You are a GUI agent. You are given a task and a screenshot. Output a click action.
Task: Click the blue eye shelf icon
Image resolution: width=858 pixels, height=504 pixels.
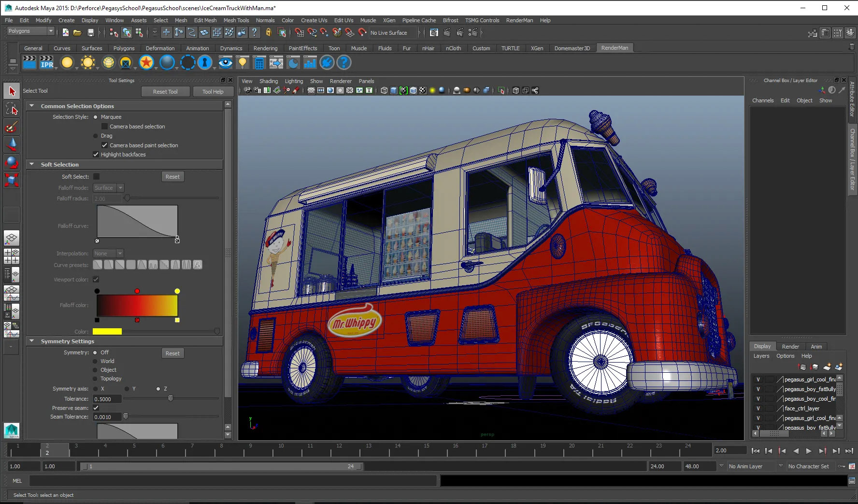point(226,63)
